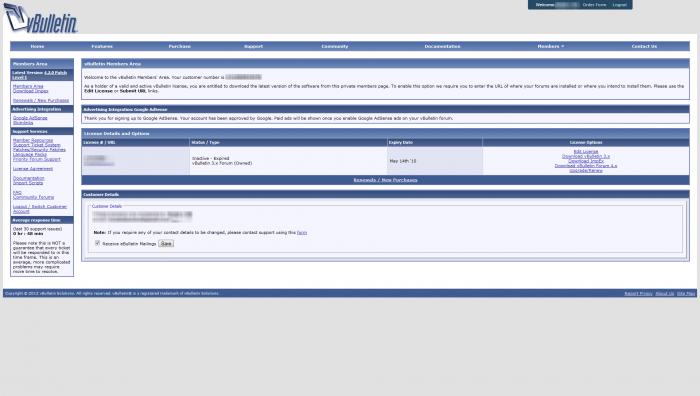Go to the Features menu item

click(x=102, y=46)
